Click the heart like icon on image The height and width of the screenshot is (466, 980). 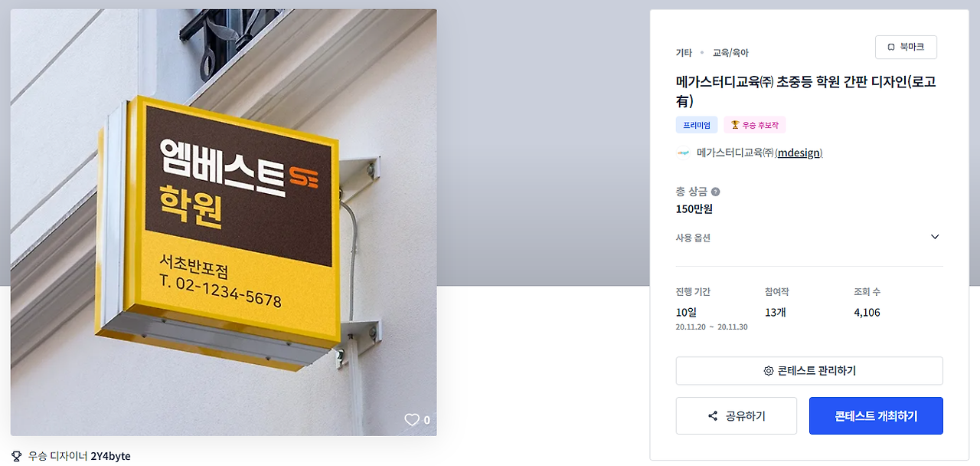coord(412,420)
